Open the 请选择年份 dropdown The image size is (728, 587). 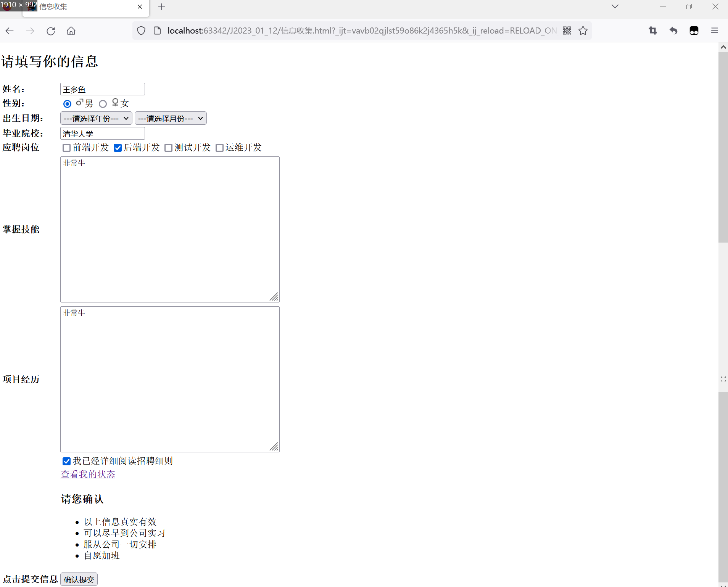point(96,118)
